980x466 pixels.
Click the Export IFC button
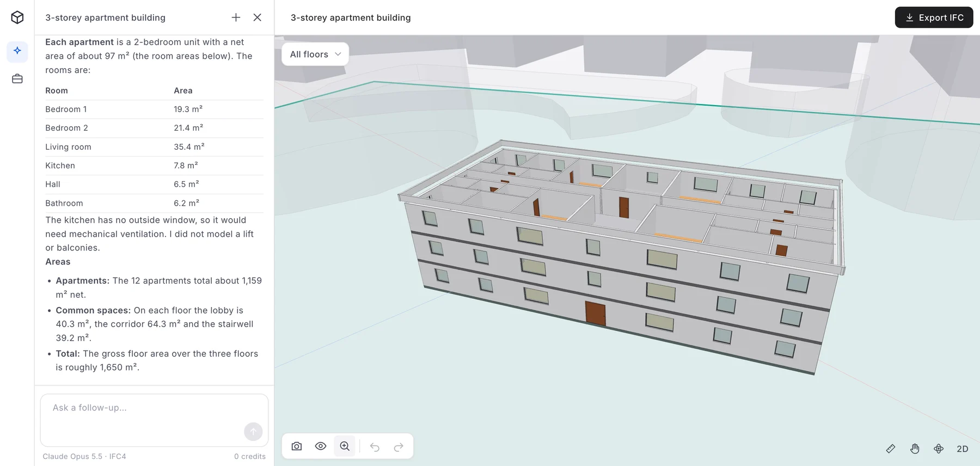934,17
